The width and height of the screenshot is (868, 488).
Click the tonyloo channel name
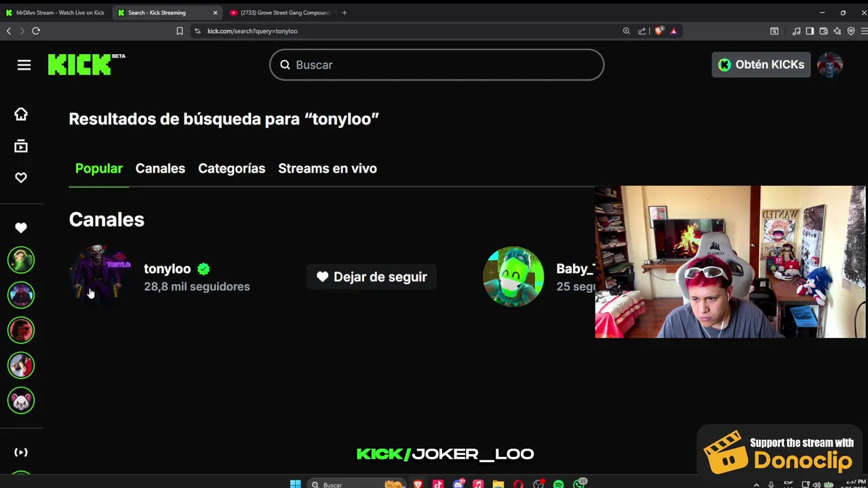[167, 268]
